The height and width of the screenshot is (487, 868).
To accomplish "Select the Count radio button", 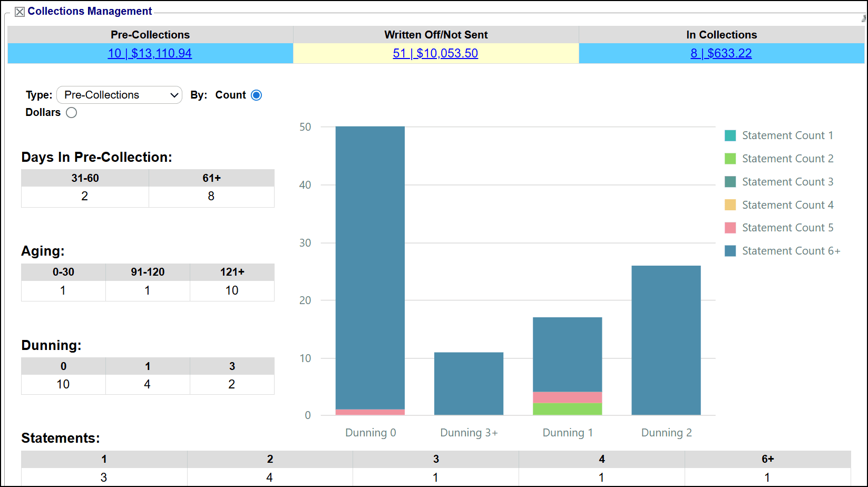I will 256,95.
